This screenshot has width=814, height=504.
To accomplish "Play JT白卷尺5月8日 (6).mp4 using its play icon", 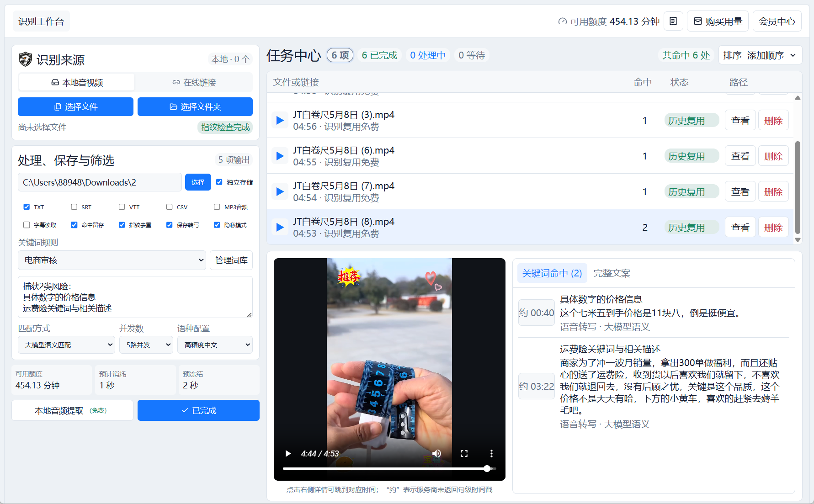I will point(280,156).
